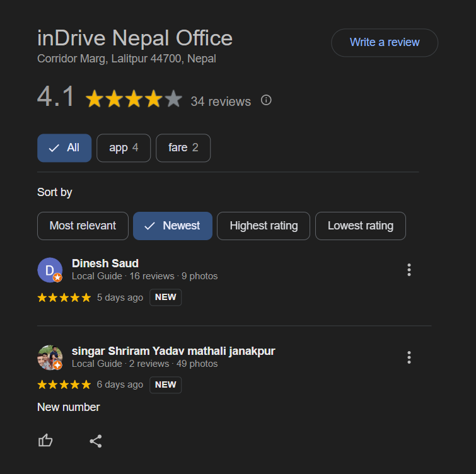Screen dimensions: 476x474
Task: Click the 4.1 star rating display
Action: pyautogui.click(x=134, y=98)
